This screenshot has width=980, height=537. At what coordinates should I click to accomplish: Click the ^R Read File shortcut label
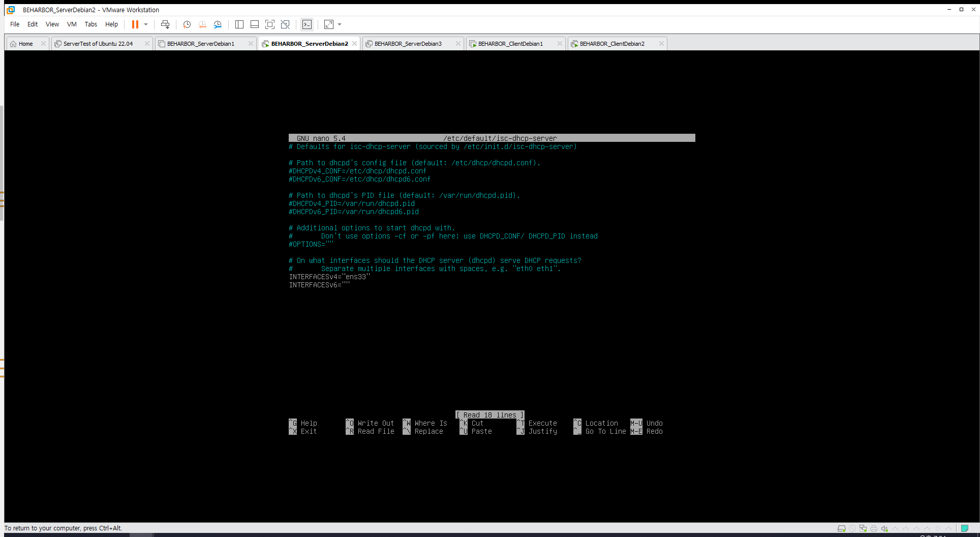tap(370, 431)
